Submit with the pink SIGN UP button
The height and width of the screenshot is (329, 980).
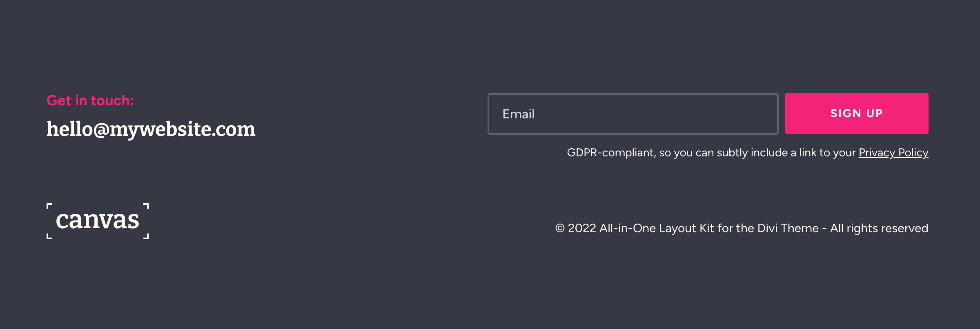[x=857, y=113]
